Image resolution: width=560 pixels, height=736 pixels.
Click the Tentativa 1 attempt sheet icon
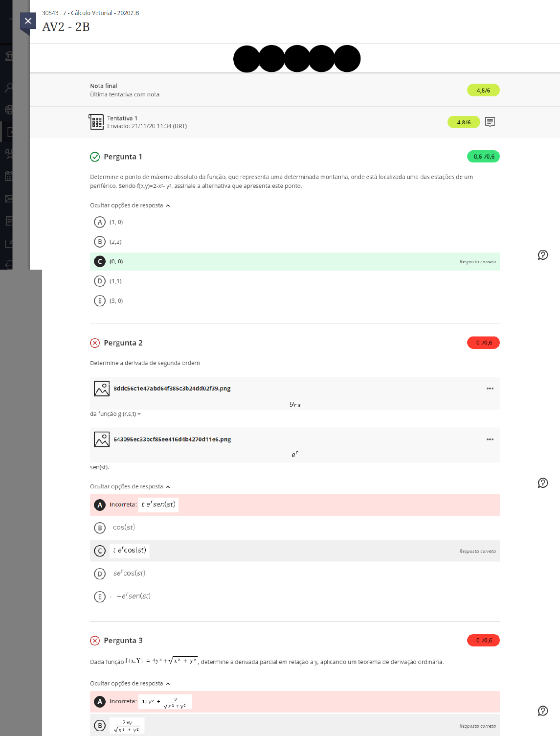96,122
